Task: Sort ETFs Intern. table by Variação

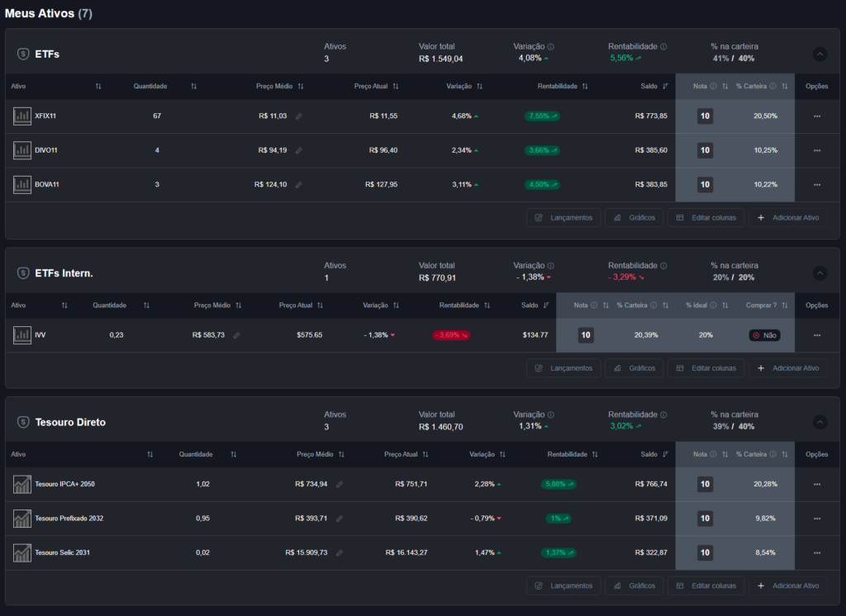Action: click(x=396, y=306)
